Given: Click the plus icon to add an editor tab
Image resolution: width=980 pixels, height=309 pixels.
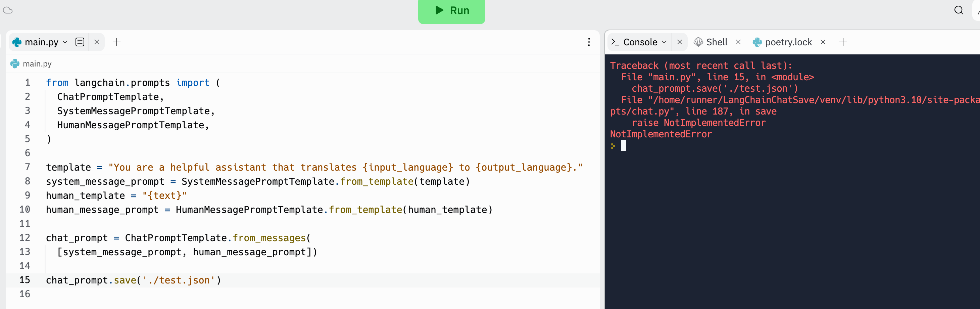Looking at the screenshot, I should (117, 42).
